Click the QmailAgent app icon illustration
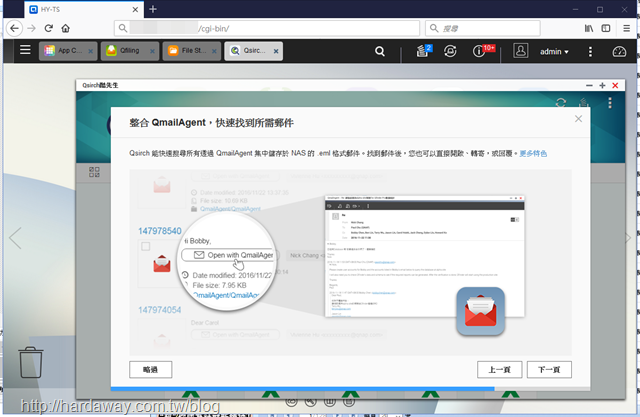This screenshot has height=417, width=640. pyautogui.click(x=480, y=311)
